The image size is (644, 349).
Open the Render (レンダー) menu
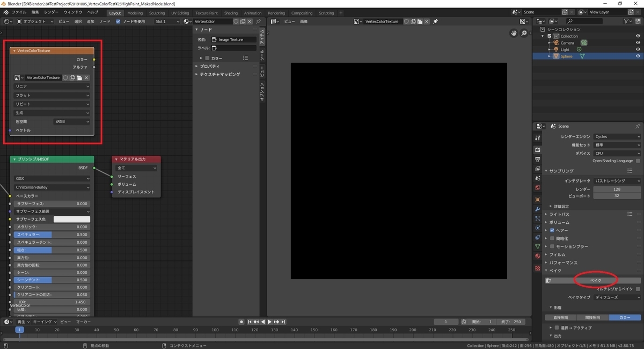click(52, 12)
